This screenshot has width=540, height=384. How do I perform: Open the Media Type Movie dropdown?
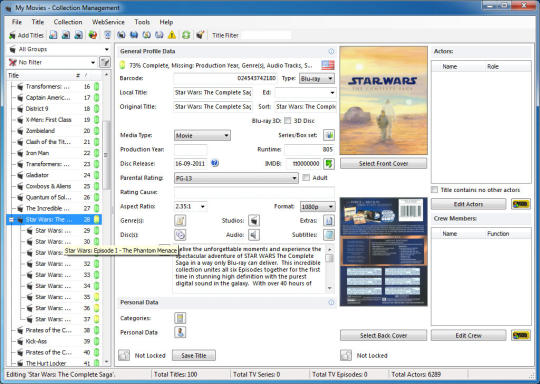click(x=202, y=135)
